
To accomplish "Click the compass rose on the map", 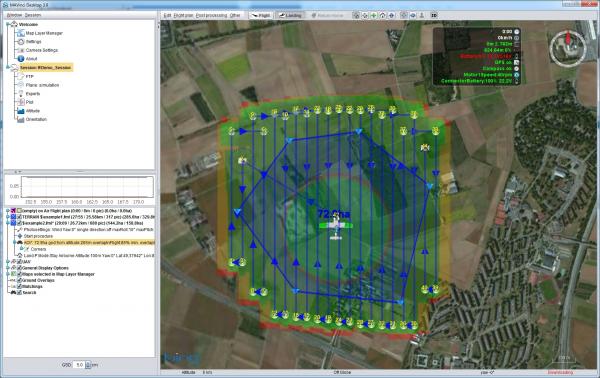I will pos(568,48).
